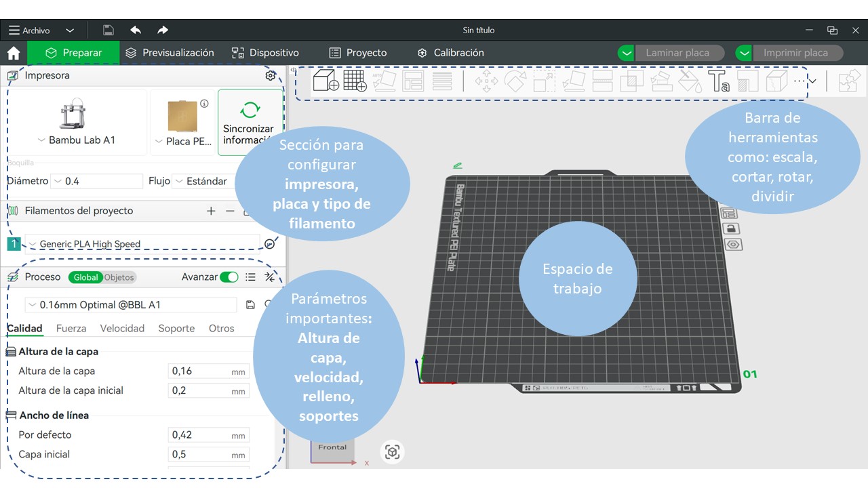This screenshot has height=488, width=868.
Task: Open printer settings gear icon
Action: point(271,75)
